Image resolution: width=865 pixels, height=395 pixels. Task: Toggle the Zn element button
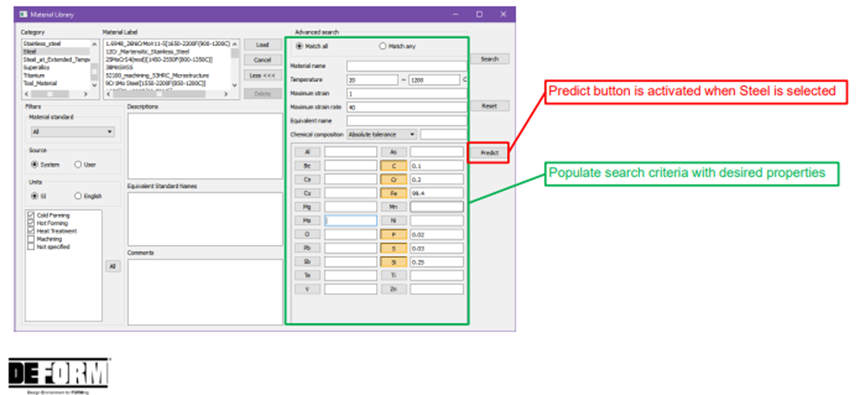(x=393, y=289)
